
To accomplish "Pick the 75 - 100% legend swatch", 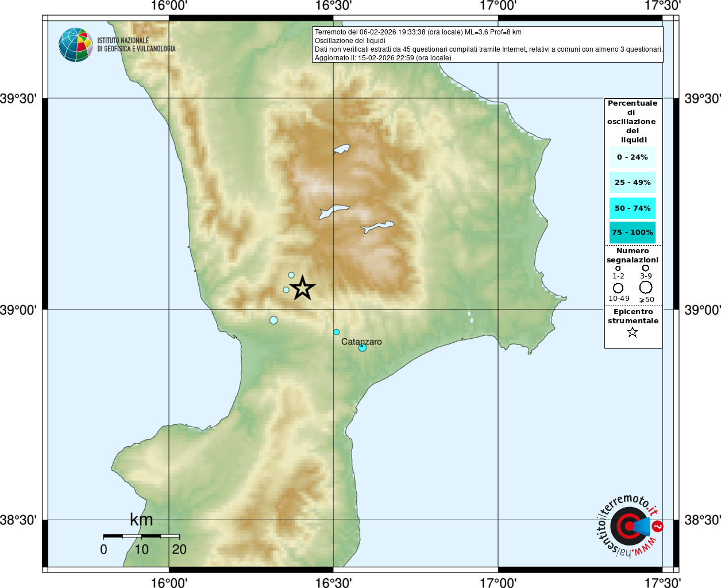I will (633, 232).
